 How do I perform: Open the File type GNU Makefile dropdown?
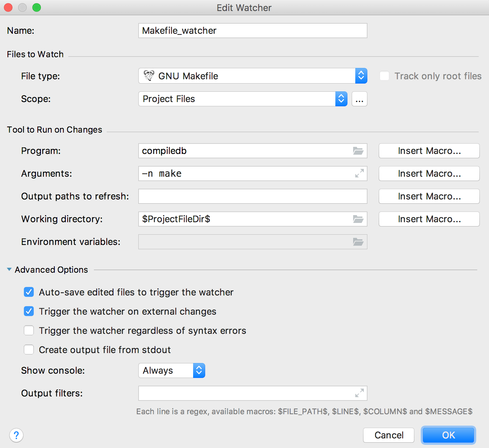coord(253,76)
